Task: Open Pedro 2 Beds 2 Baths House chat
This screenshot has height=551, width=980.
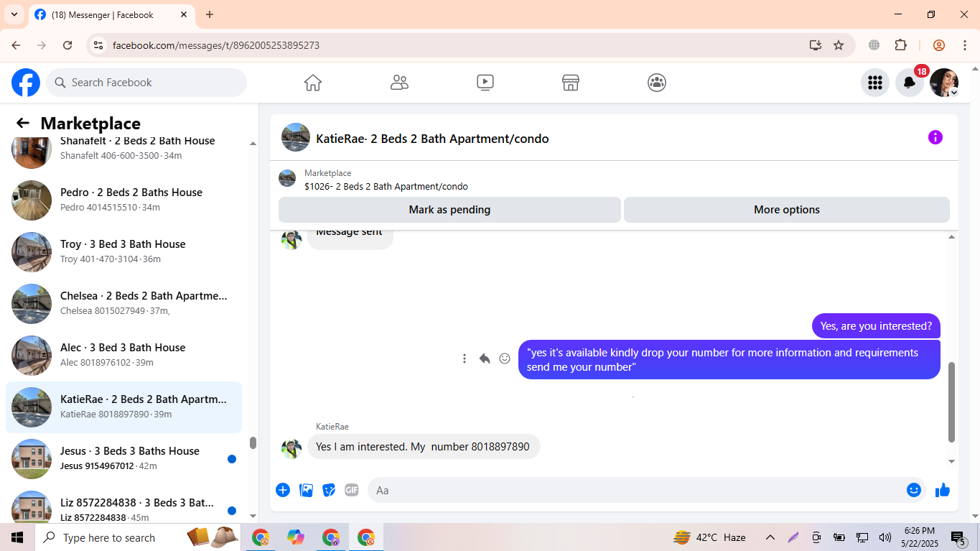Action: [123, 200]
